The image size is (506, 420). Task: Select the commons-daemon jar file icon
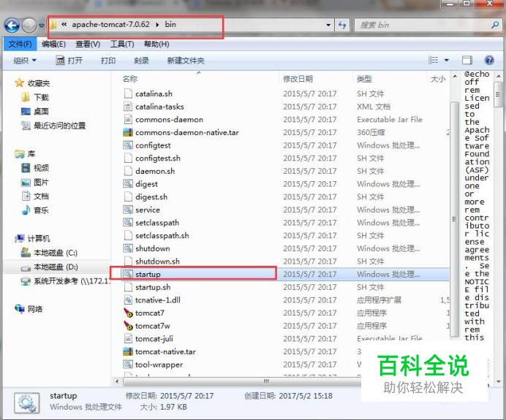(x=128, y=119)
